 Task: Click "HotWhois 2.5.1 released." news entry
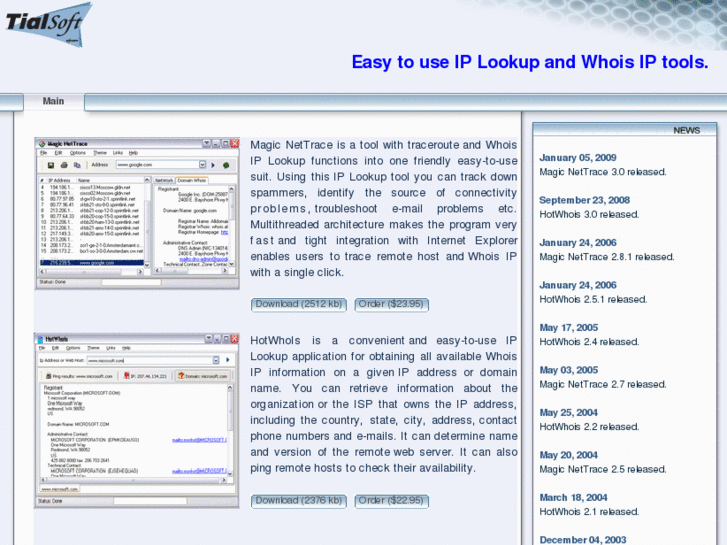593,300
